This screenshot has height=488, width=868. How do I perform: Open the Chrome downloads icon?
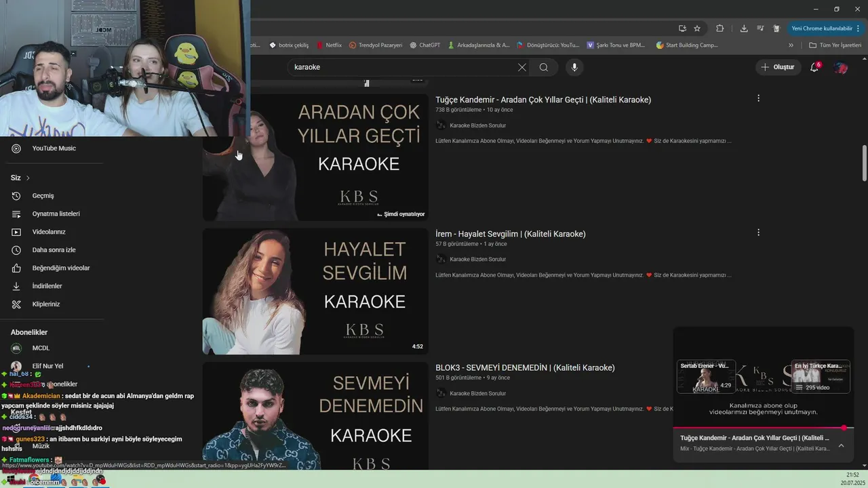(744, 28)
